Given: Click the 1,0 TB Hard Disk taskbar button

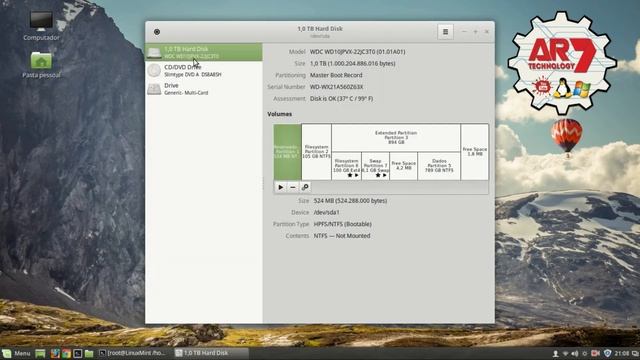Looking at the screenshot, I should (211, 353).
